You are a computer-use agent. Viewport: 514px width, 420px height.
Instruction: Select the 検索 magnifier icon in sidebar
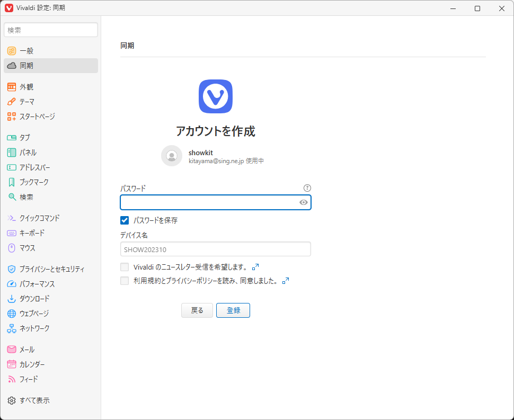12,197
